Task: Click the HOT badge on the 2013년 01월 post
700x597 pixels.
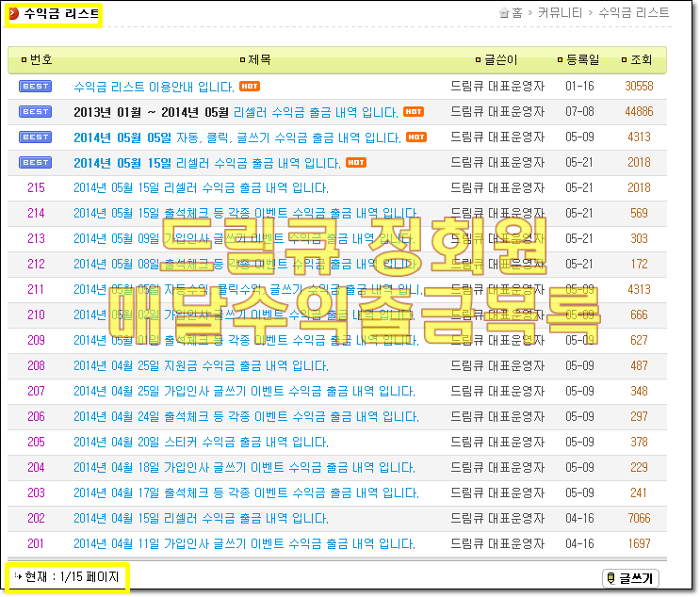Action: point(414,111)
